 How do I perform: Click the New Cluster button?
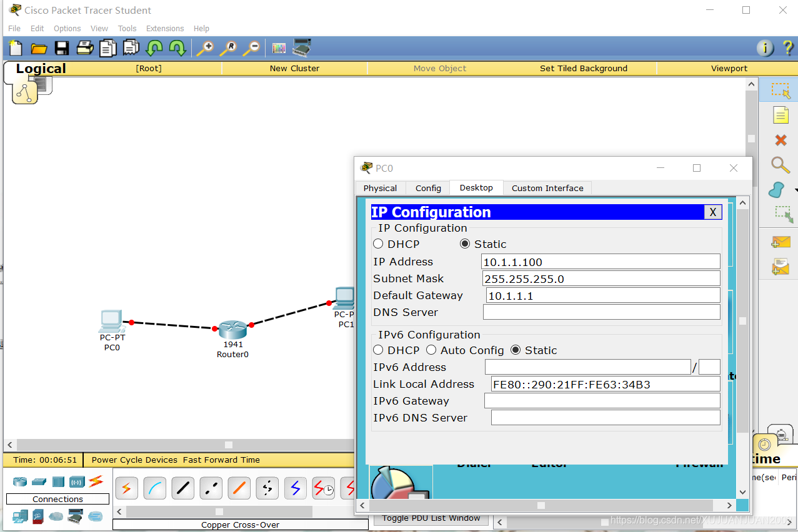(x=294, y=69)
